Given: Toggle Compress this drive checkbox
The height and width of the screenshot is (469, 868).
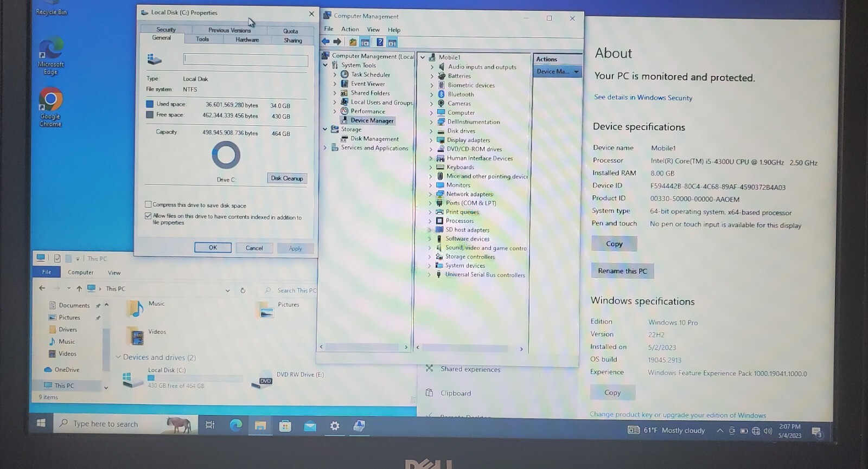Looking at the screenshot, I should click(148, 204).
